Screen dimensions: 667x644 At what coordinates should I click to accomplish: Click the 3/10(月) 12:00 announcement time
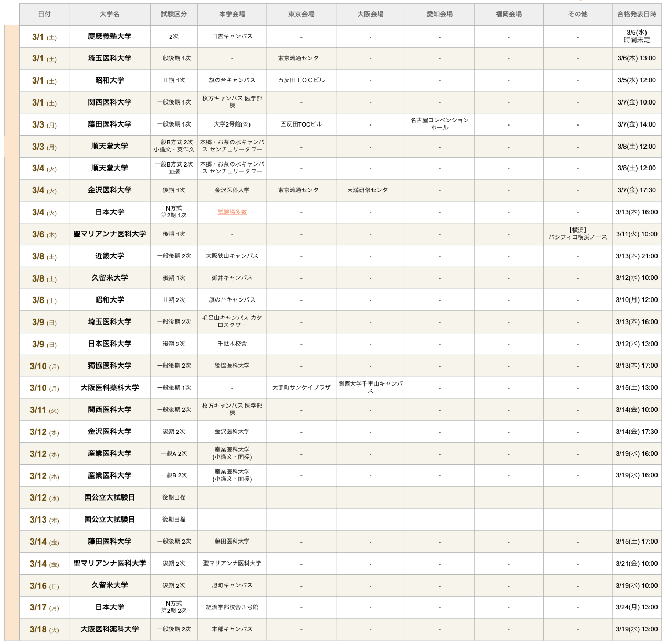pyautogui.click(x=637, y=300)
